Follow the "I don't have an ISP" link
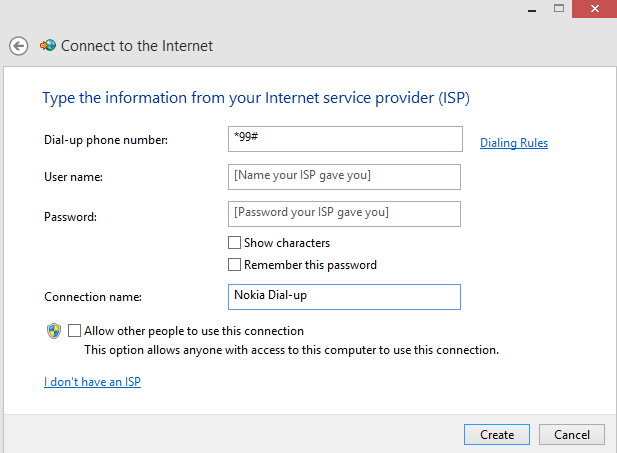617x453 pixels. 92,382
